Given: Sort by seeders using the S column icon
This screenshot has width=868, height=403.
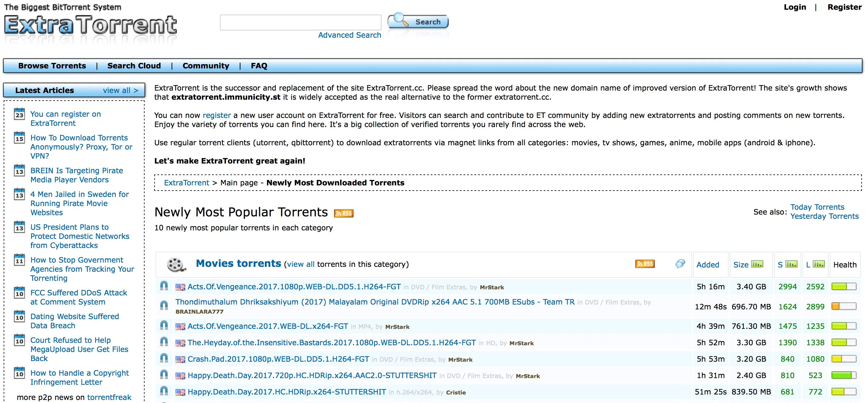Looking at the screenshot, I should [x=791, y=264].
